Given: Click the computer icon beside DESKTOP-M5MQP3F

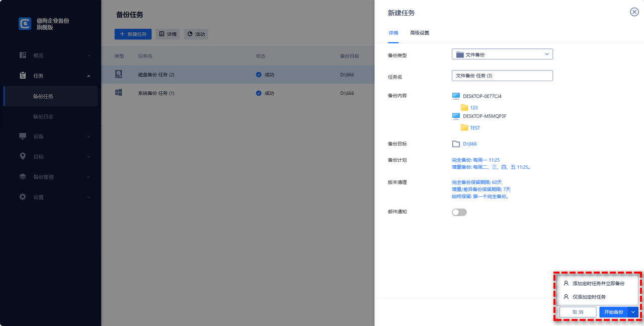Looking at the screenshot, I should pos(456,116).
